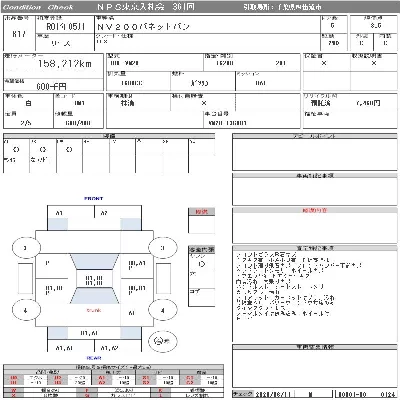400x400 pixels.
Task: Click the rear window shape above trunk
Action: [x=94, y=296]
